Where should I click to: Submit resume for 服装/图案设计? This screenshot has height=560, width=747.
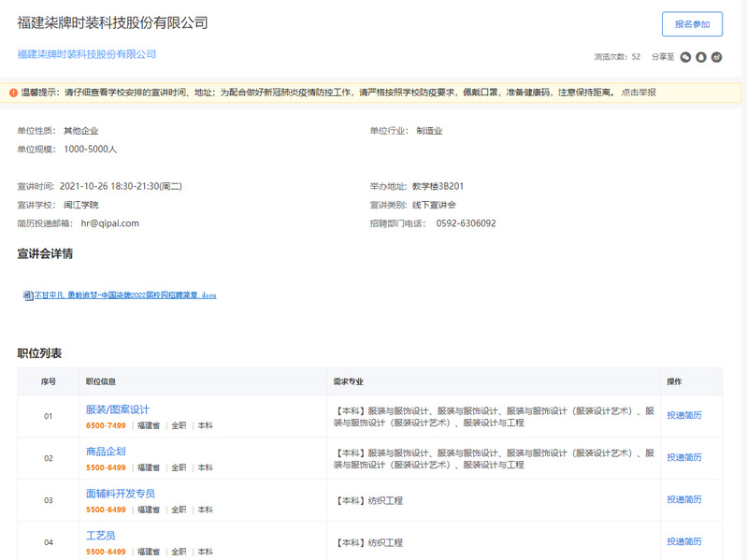684,415
